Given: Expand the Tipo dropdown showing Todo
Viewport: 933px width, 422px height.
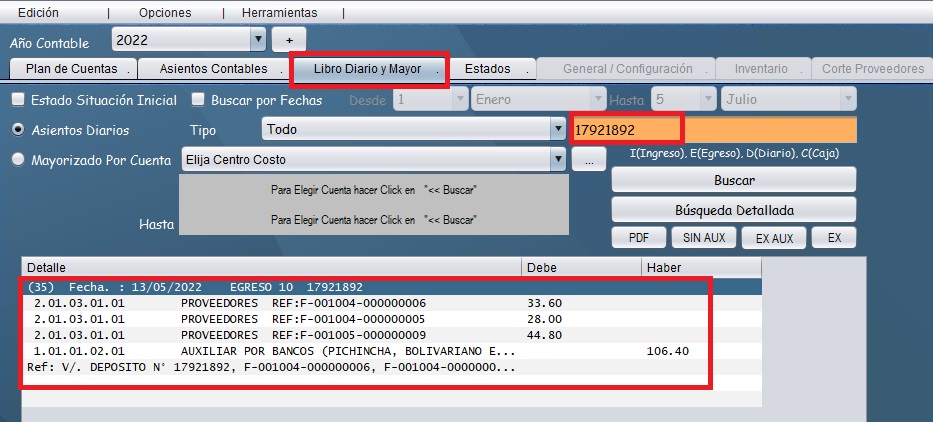Looking at the screenshot, I should [x=557, y=130].
